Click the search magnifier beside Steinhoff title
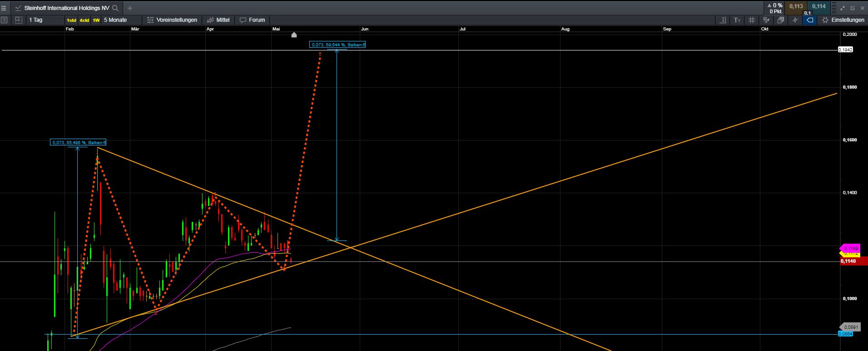Image resolution: width=868 pixels, height=351 pixels. pyautogui.click(x=115, y=8)
